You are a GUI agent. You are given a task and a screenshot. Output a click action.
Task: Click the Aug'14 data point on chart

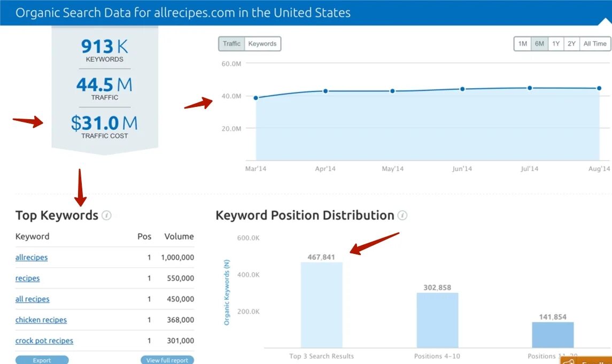click(x=599, y=88)
